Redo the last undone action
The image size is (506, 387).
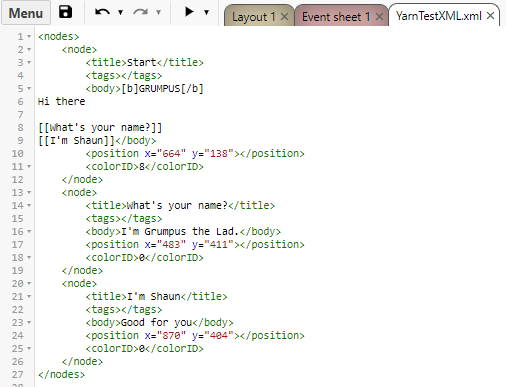[140, 13]
